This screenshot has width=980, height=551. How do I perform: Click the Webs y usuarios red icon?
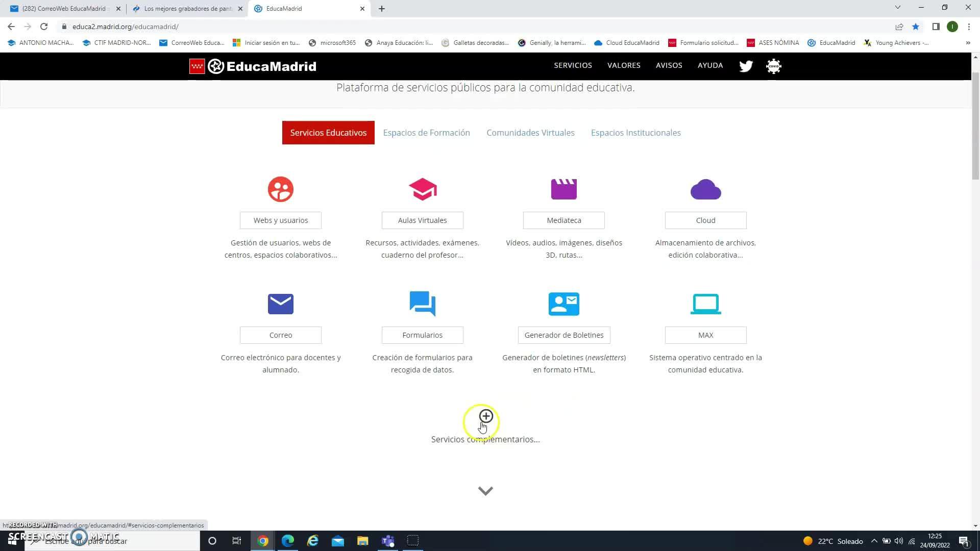280,189
